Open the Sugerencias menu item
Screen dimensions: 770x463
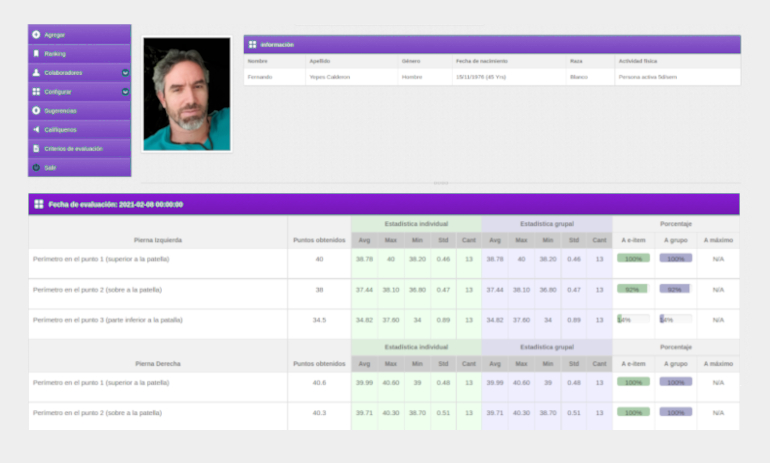tap(80, 110)
